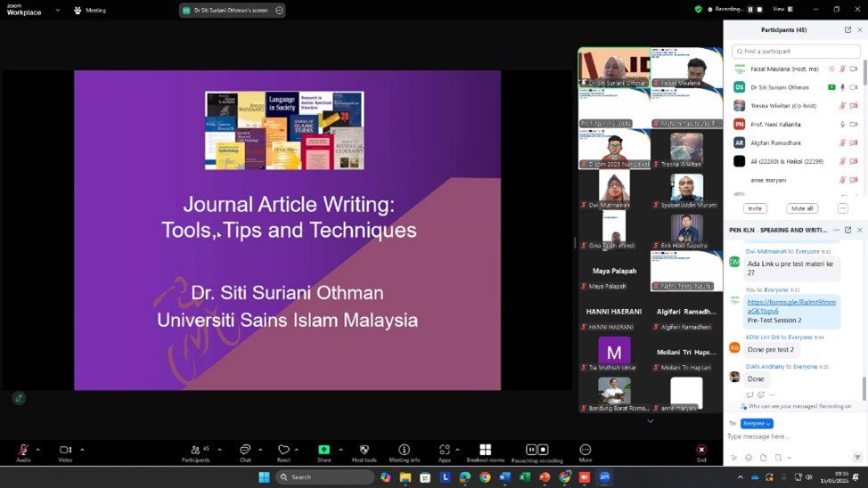Image resolution: width=868 pixels, height=488 pixels.
Task: Click the 'Find a participant' search field
Action: 793,52
